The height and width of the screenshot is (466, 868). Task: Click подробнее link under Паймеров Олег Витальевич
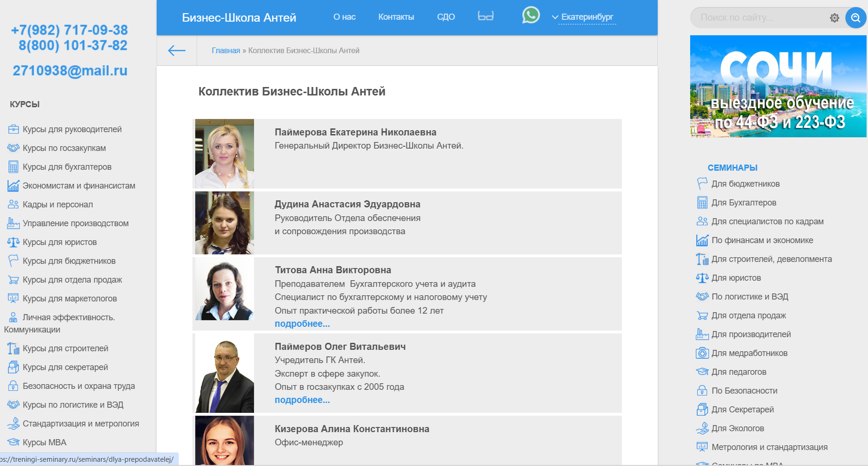pyautogui.click(x=302, y=400)
